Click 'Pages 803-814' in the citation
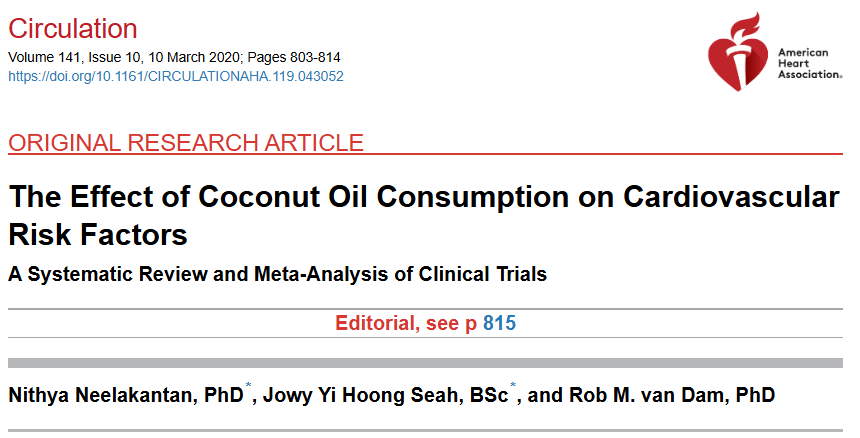Image resolution: width=860 pixels, height=438 pixels. 294,58
